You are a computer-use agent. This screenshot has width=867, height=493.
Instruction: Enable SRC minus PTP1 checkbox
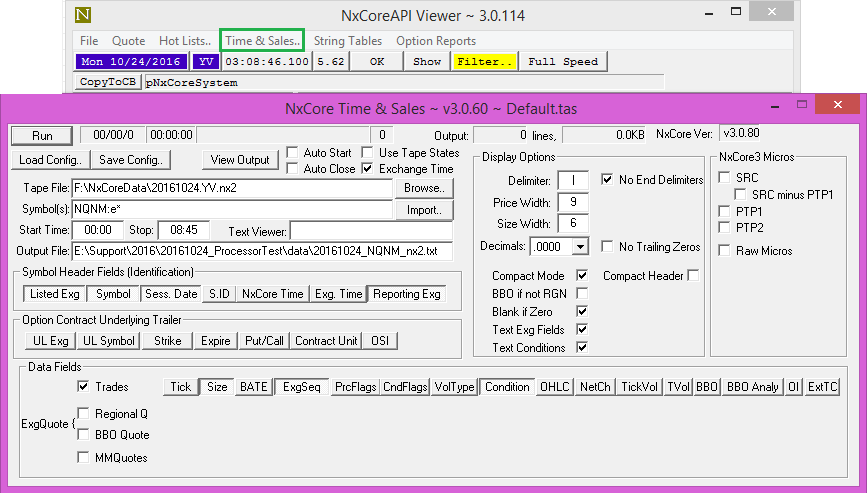point(740,195)
